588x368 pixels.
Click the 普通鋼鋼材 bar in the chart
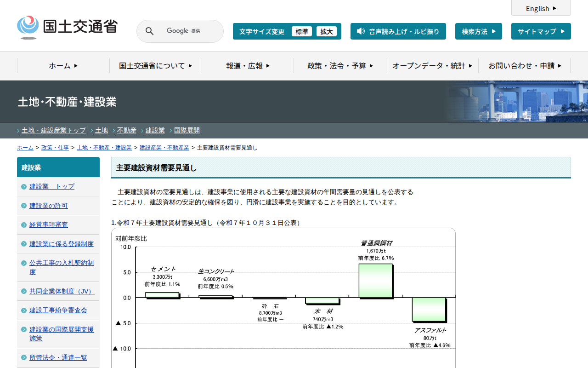click(375, 281)
